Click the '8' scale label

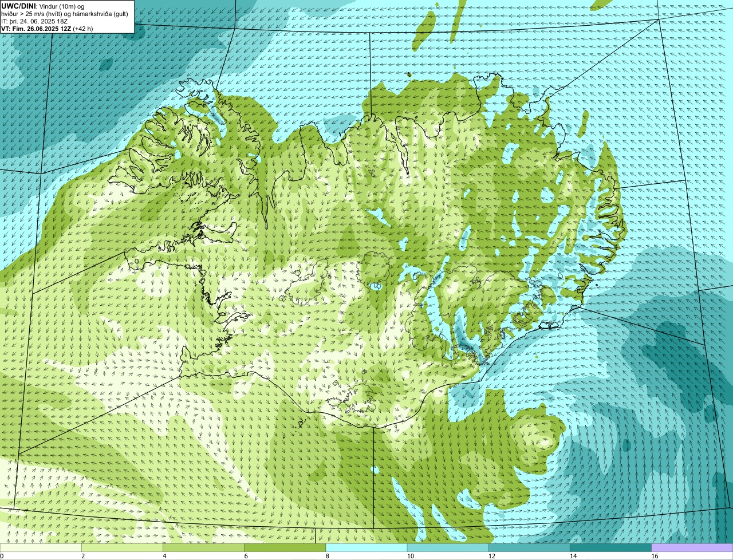click(x=327, y=556)
